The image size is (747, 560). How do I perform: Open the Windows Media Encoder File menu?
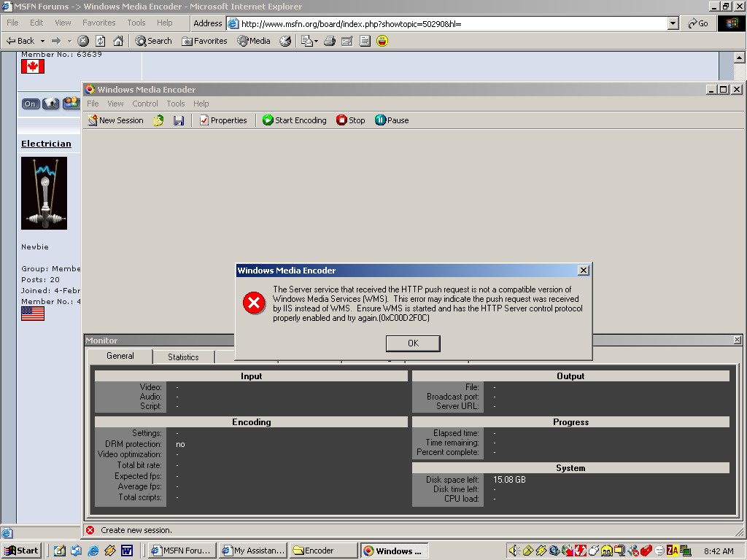pyautogui.click(x=93, y=104)
